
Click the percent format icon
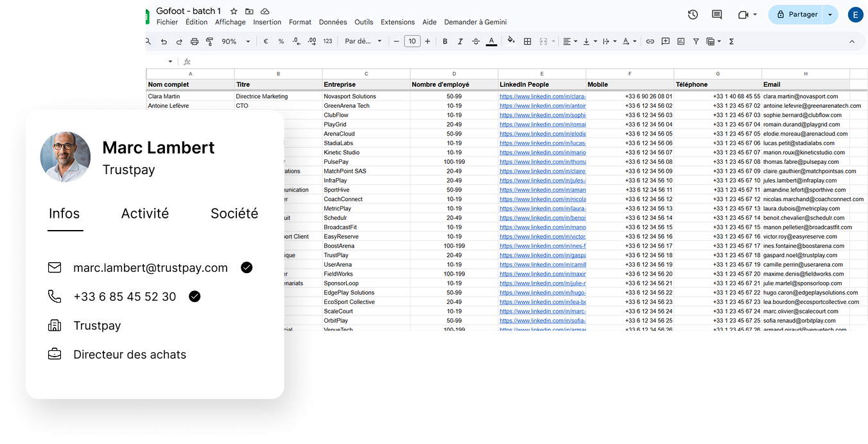pyautogui.click(x=281, y=40)
